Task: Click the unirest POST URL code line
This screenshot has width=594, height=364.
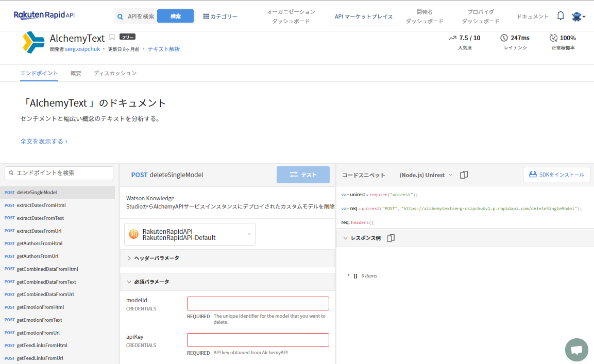Action: tap(462, 209)
